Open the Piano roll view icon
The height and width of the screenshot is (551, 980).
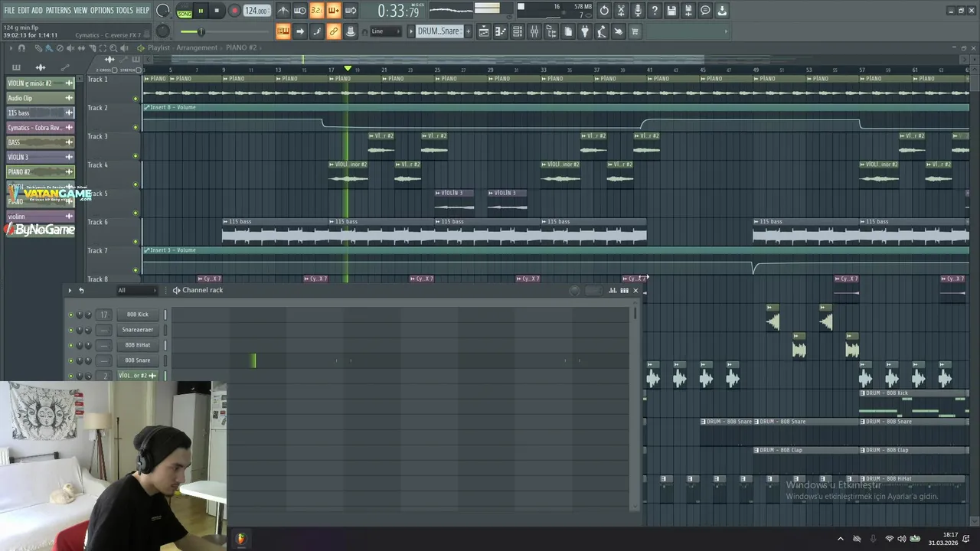(x=501, y=31)
